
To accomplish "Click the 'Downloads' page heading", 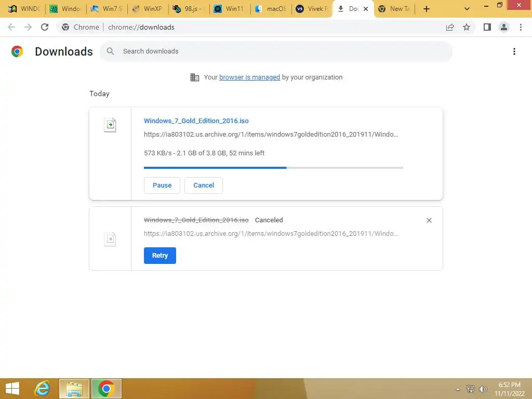I will [x=64, y=51].
